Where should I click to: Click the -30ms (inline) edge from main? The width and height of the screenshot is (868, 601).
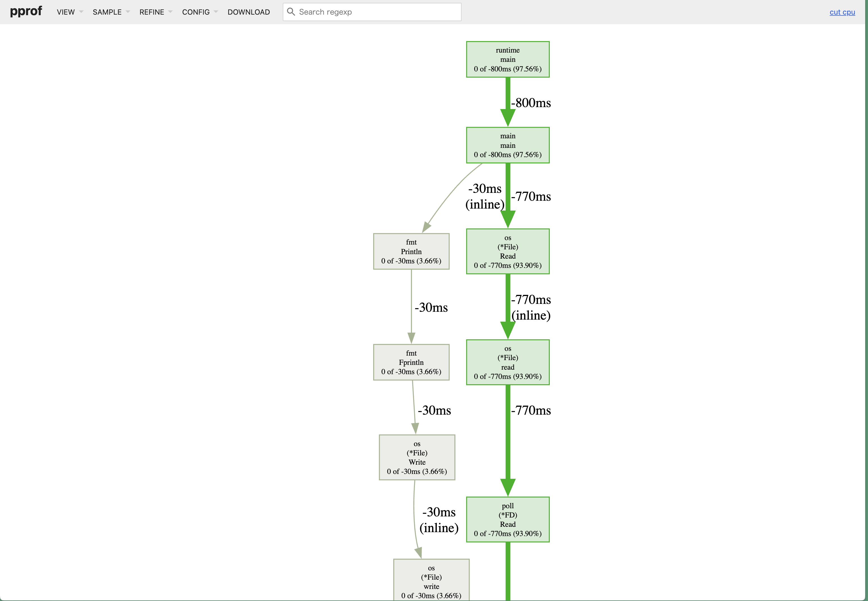pos(485,196)
